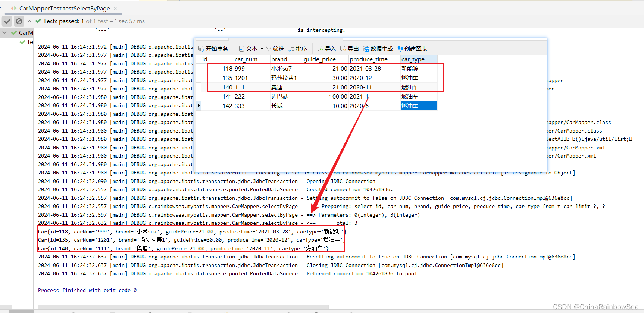Screen dimensions: 644x313
Task: Click 'Process finished with exit code 0' text
Action: click(87, 291)
